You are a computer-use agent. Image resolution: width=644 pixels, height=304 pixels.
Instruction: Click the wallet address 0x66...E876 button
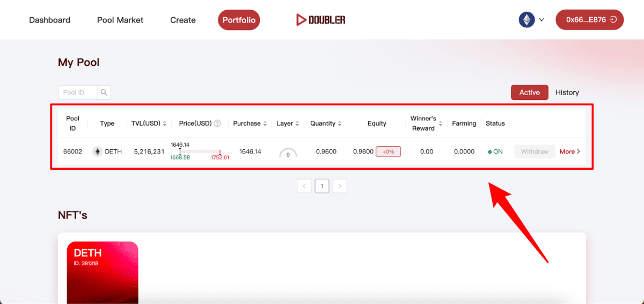click(x=589, y=20)
